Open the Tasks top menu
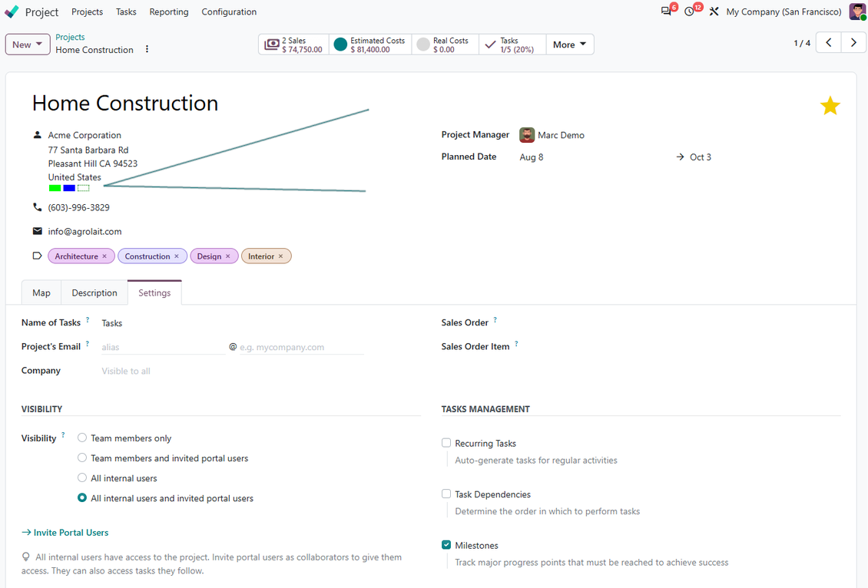The width and height of the screenshot is (868, 588). click(x=126, y=12)
